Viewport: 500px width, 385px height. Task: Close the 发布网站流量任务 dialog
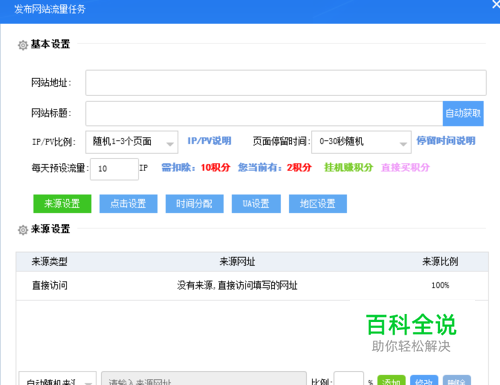pos(496,5)
